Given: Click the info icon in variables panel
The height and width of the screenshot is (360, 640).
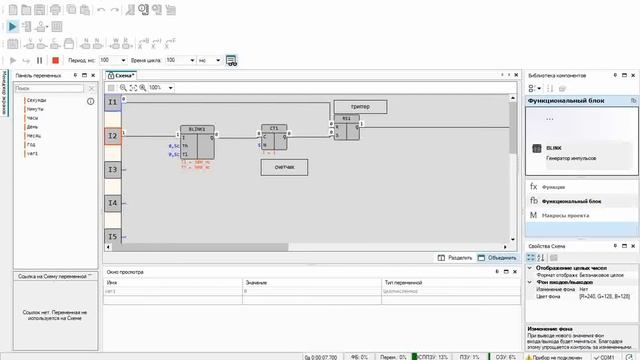Looking at the screenshot, I should pyautogui.click(x=90, y=101).
